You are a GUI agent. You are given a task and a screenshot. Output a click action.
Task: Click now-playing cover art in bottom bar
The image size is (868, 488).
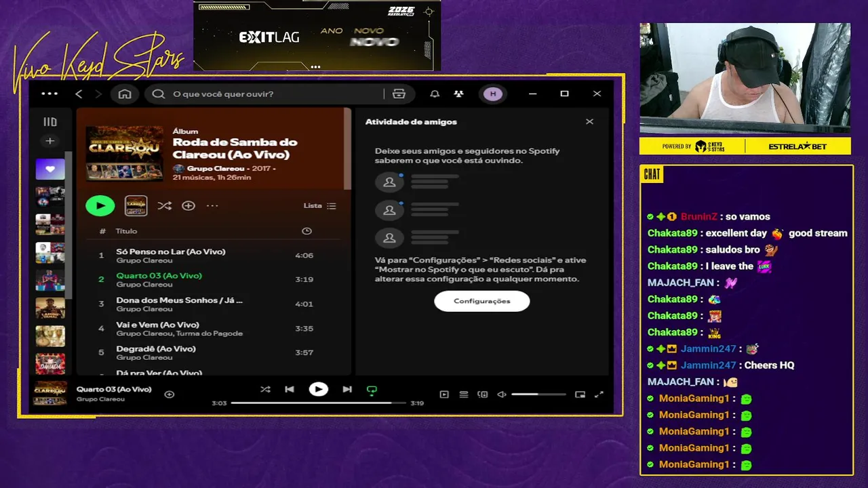tap(51, 394)
